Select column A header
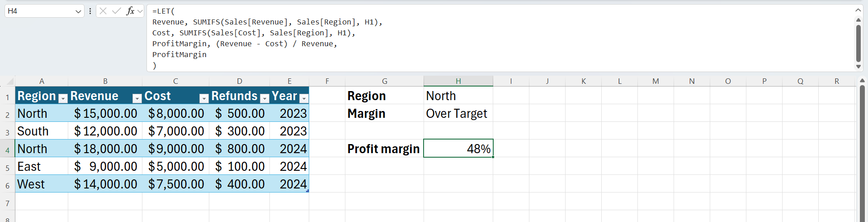This screenshot has height=222, width=868. coord(42,81)
